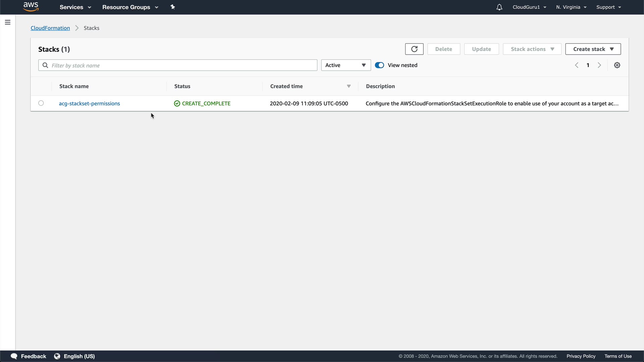
Task: Sort by Created time column arrow
Action: 348,86
